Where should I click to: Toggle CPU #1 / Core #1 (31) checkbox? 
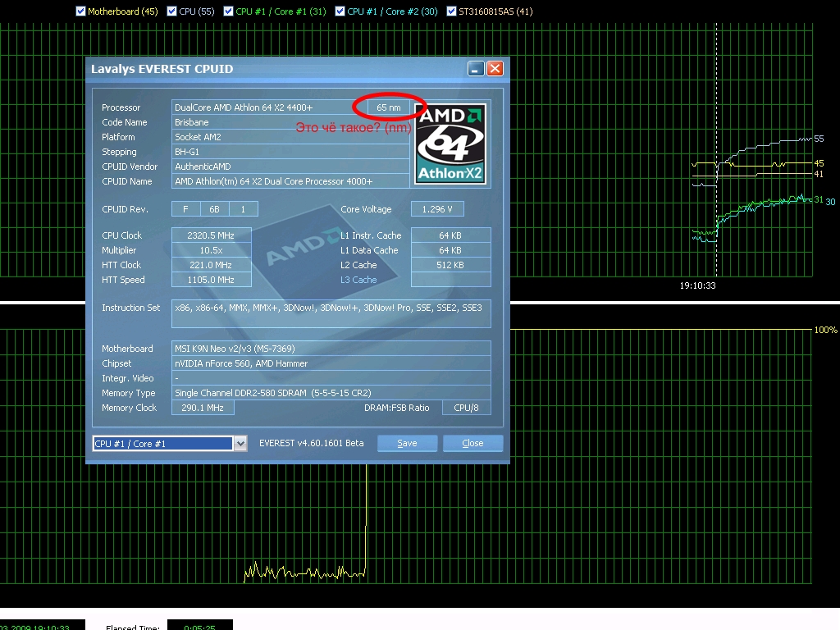coord(228,11)
